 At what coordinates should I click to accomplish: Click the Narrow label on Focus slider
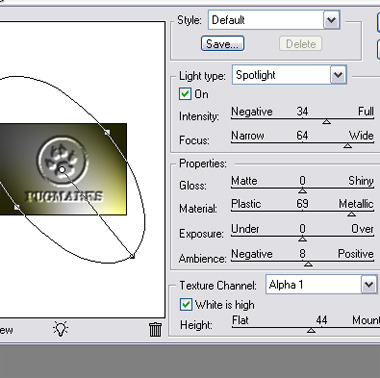(x=248, y=136)
